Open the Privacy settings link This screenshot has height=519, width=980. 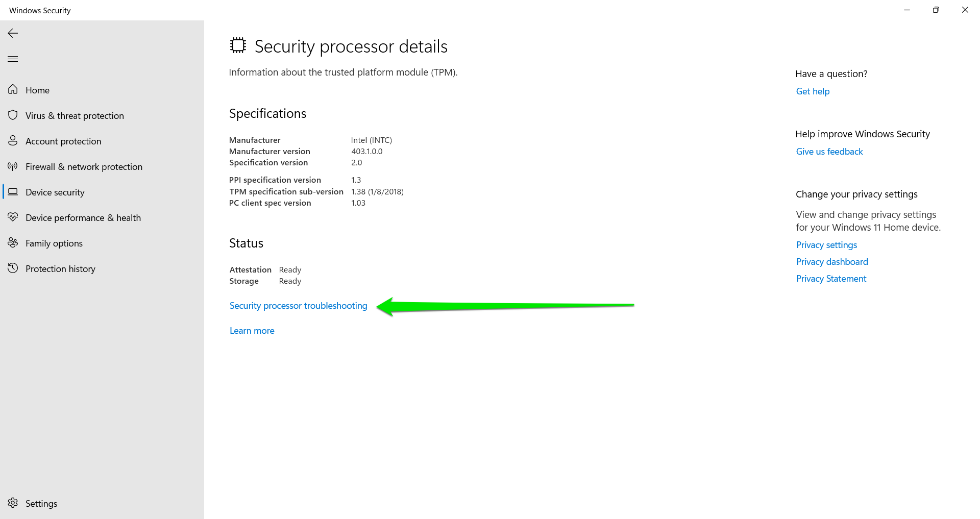pos(826,245)
